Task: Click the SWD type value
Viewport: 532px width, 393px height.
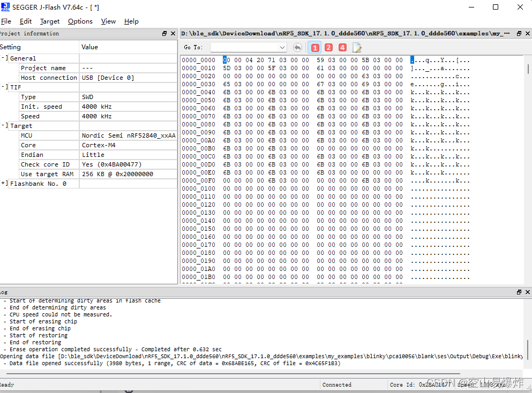Action: tap(87, 97)
